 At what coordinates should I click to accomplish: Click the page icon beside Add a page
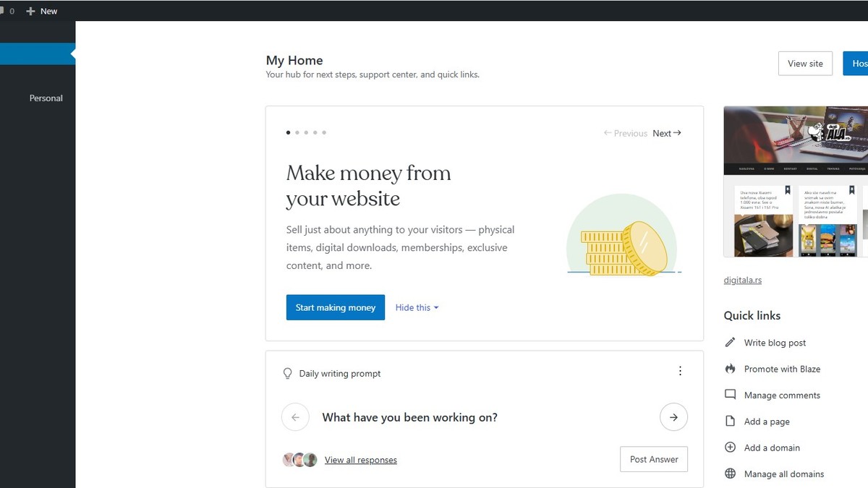pyautogui.click(x=730, y=421)
